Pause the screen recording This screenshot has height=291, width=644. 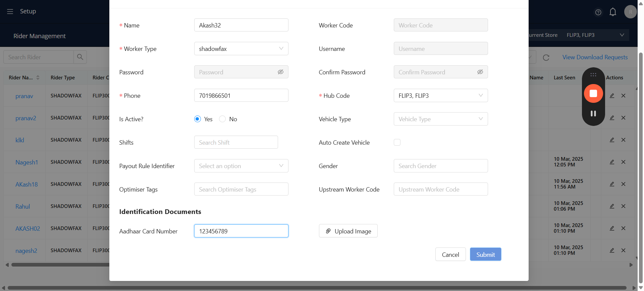click(593, 114)
